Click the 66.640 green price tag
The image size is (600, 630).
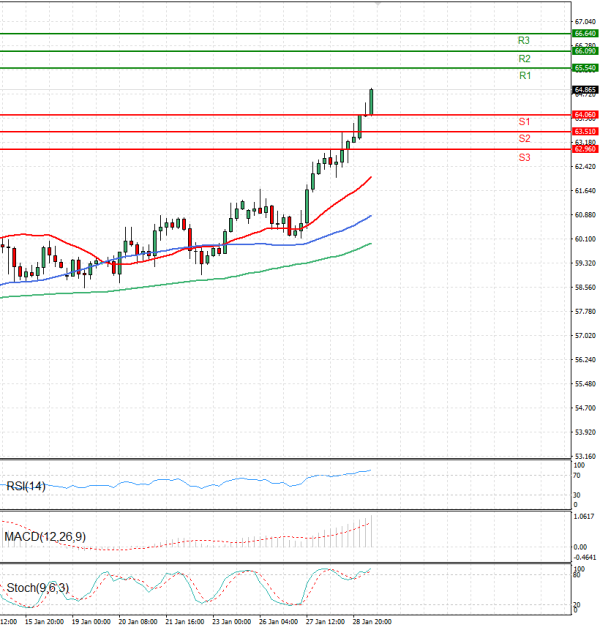tap(585, 33)
